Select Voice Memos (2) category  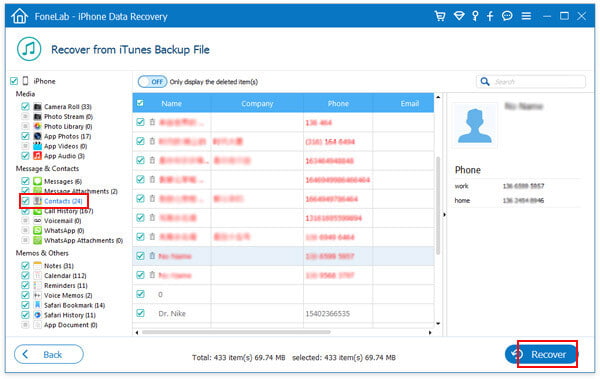pos(68,295)
